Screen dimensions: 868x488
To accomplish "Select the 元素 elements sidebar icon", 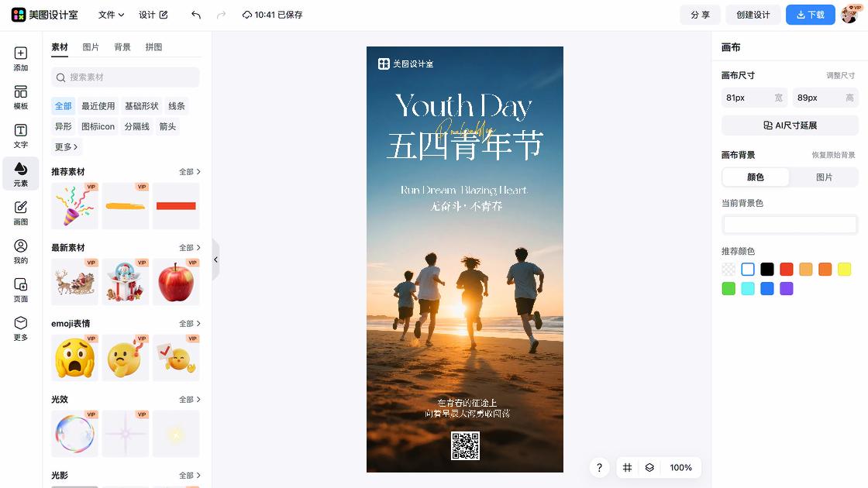I will (20, 174).
